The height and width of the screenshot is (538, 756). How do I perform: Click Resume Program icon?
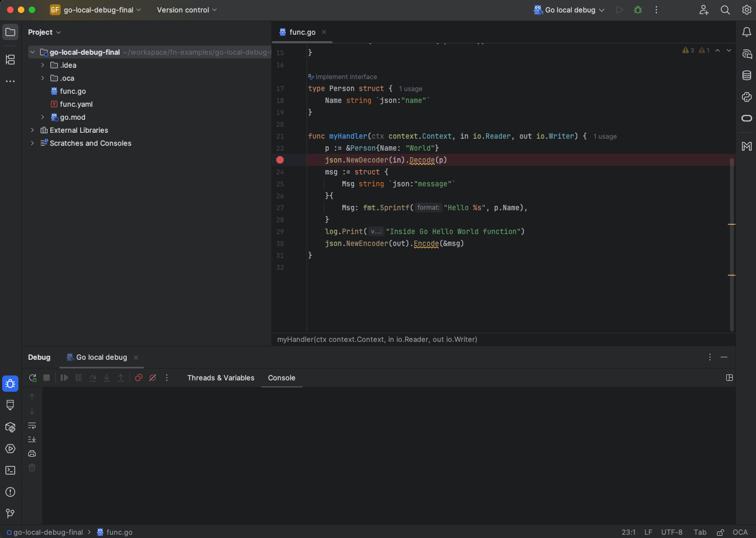[x=64, y=378]
